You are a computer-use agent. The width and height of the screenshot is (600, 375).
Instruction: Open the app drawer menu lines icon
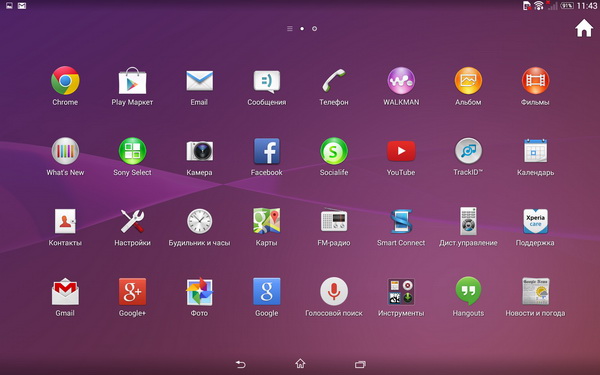pyautogui.click(x=290, y=29)
